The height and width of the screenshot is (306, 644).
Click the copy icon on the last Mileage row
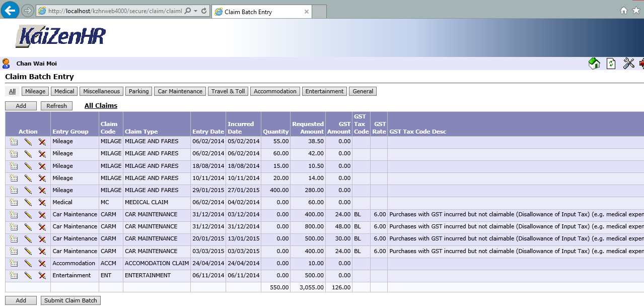[14, 190]
